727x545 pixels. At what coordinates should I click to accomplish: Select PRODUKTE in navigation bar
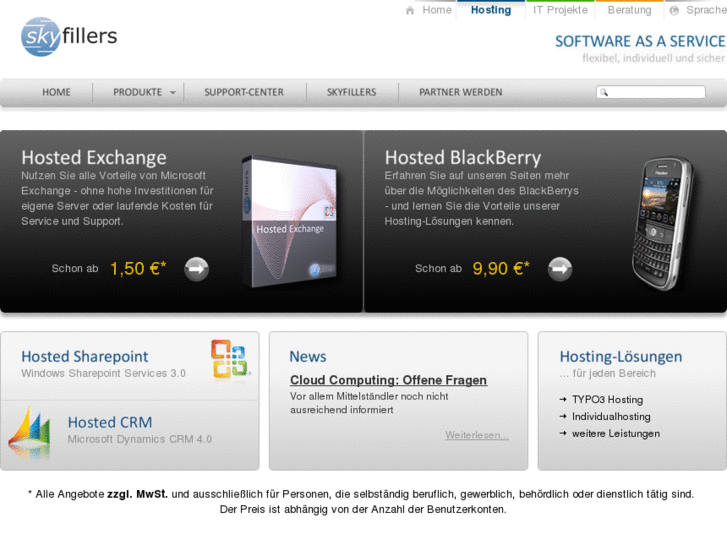138,92
